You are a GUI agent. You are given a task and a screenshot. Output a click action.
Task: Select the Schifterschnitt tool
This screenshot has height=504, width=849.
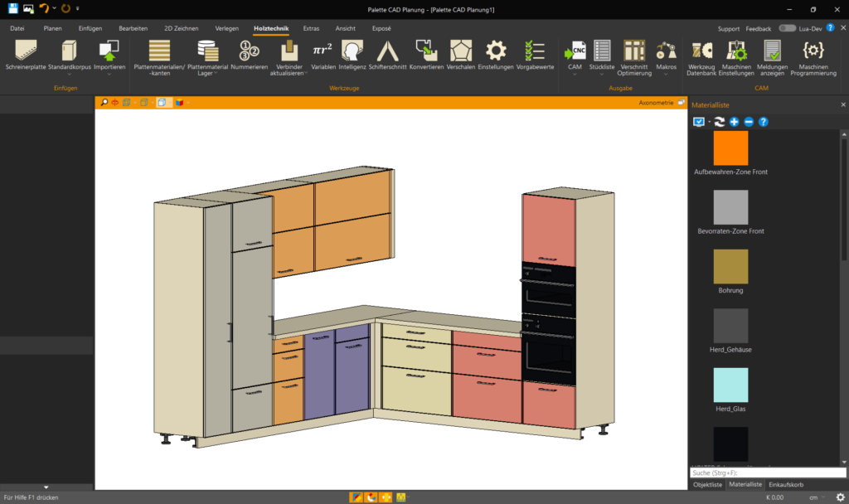(x=387, y=51)
